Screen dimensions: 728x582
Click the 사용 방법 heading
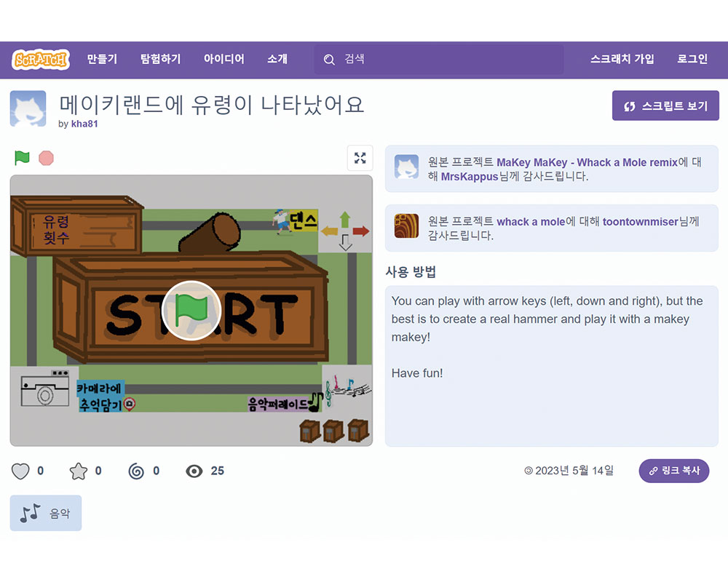coord(411,271)
